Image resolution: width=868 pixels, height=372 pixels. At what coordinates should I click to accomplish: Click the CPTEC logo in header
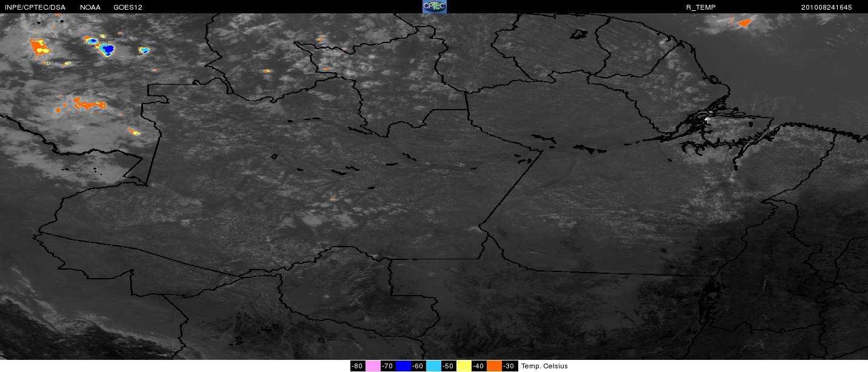coord(434,7)
